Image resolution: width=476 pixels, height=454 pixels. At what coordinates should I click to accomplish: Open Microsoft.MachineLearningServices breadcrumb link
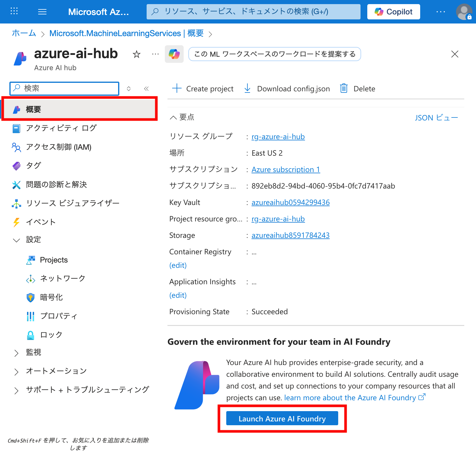[126, 33]
